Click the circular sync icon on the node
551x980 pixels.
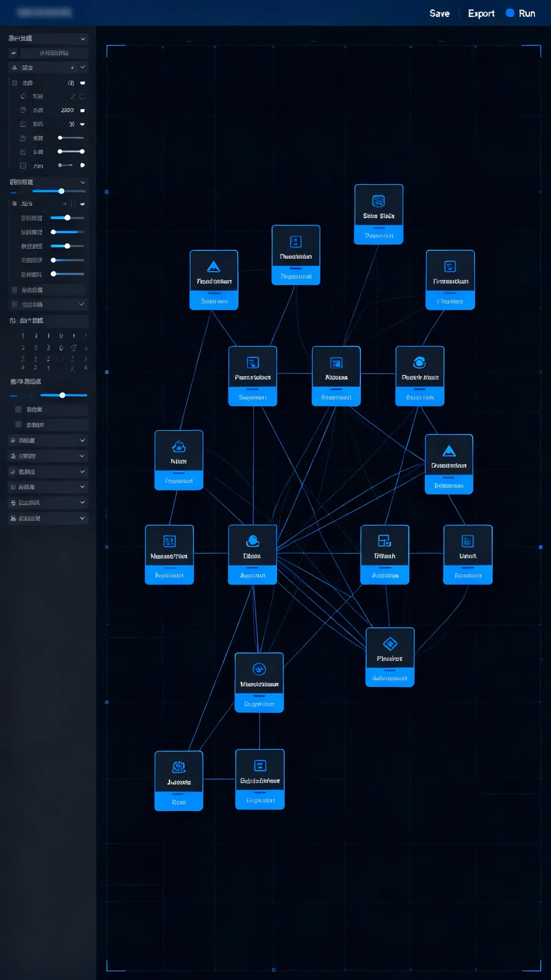coord(259,669)
